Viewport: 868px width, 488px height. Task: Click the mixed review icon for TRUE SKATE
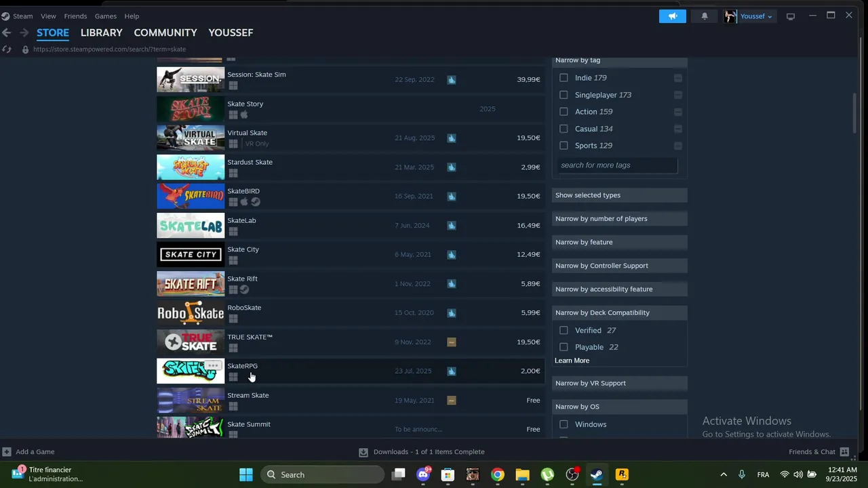452,342
